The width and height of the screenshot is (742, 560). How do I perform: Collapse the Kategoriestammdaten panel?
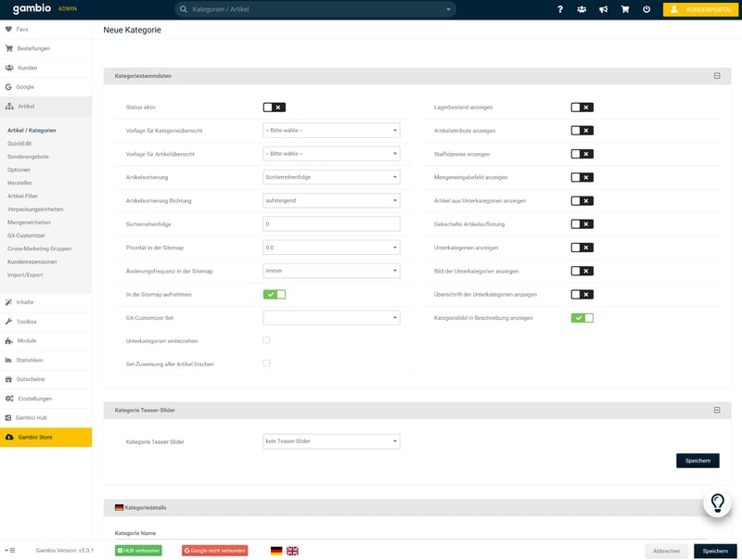(717, 76)
